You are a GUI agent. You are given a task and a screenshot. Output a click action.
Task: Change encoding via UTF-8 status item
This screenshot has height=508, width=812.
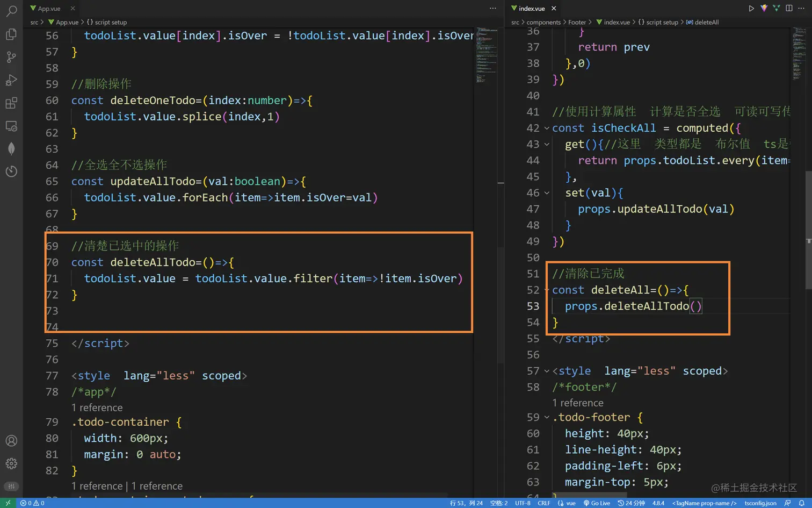click(523, 503)
